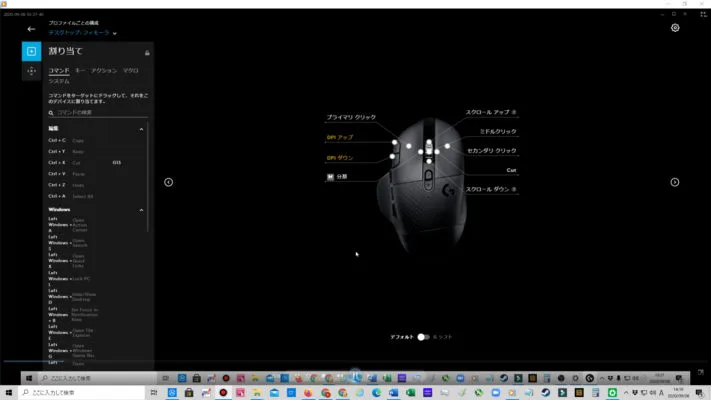Select the Ctrl + Y Redo command

pos(95,151)
